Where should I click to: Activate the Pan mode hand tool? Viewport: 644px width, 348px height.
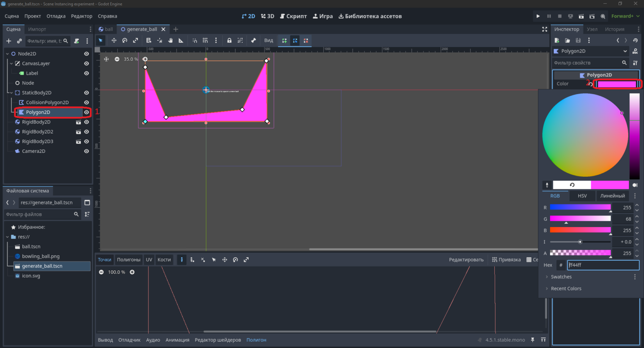pyautogui.click(x=170, y=41)
